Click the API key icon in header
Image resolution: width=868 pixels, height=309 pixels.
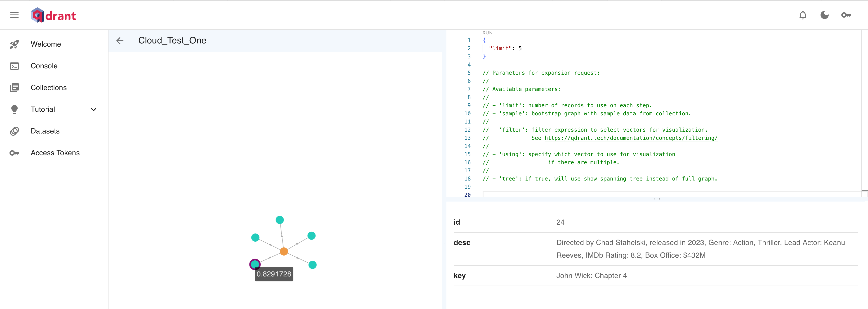[x=846, y=15]
